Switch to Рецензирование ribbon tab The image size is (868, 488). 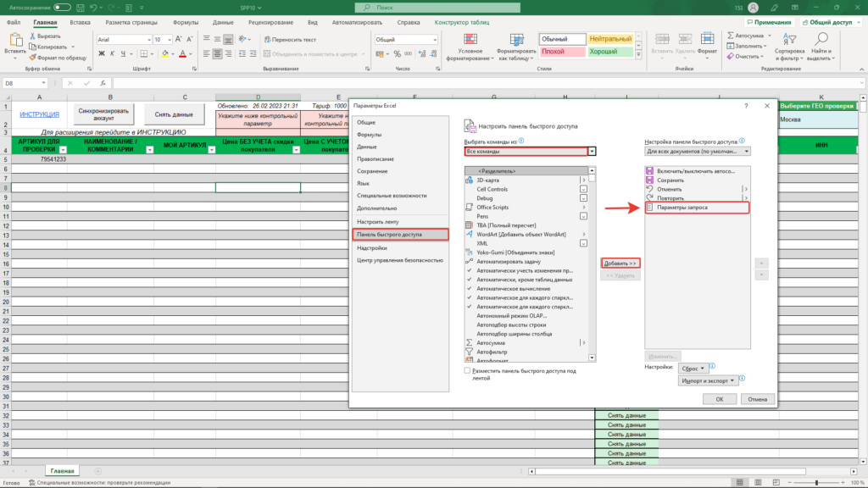(x=270, y=23)
